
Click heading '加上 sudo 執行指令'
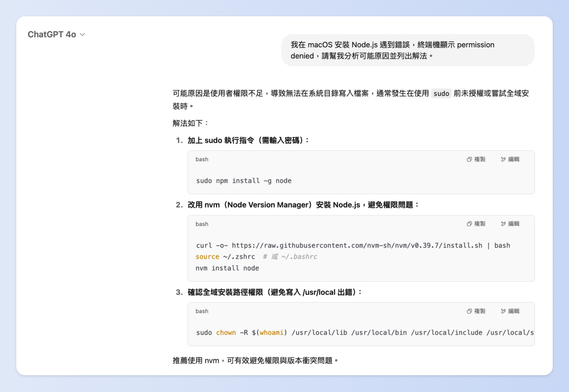(x=248, y=141)
